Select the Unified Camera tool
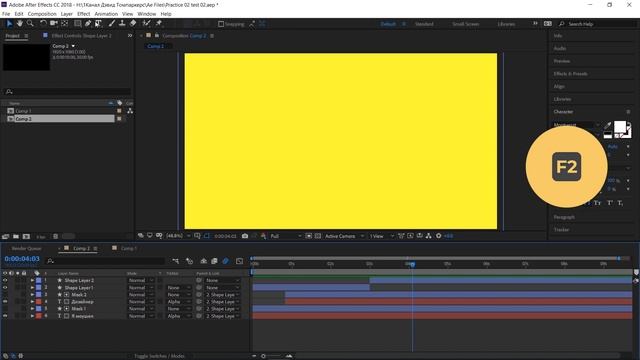The image size is (640, 360). (53, 24)
